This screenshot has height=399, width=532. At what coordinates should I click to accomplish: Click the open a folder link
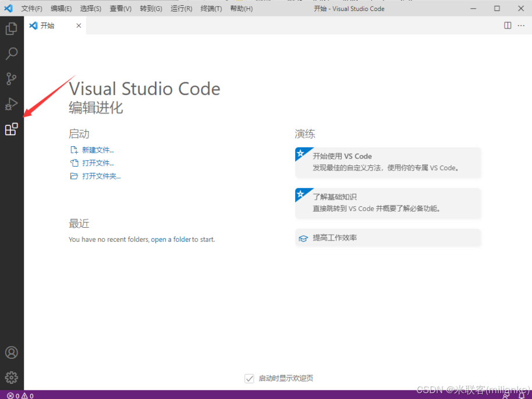[x=171, y=239]
